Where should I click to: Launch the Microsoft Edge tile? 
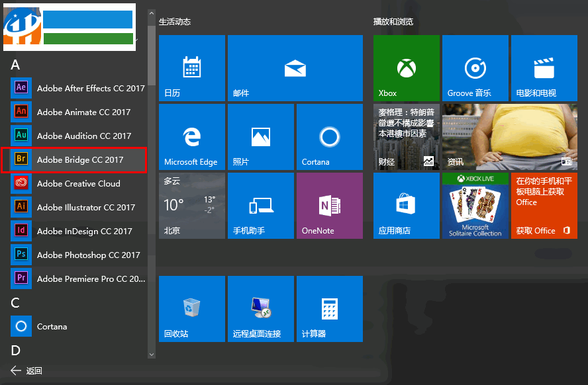(x=192, y=137)
